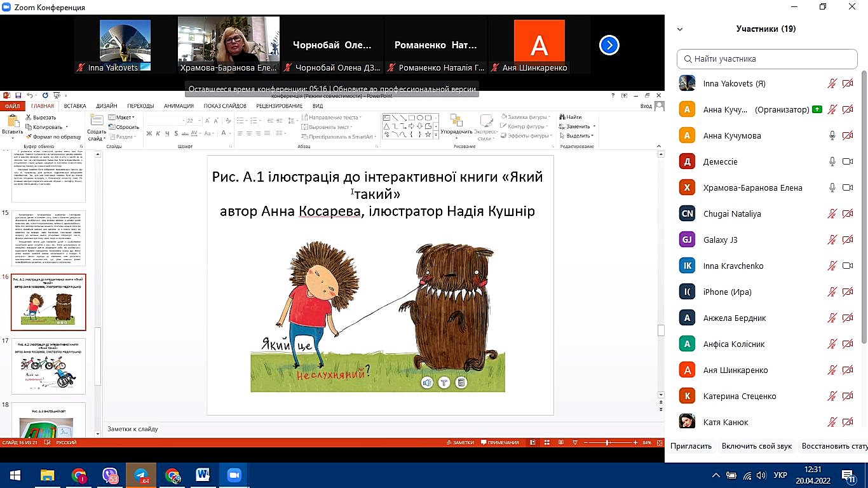The width and height of the screenshot is (868, 488).
Task: Open the Telegram icon in the taskbar
Action: pos(141,475)
